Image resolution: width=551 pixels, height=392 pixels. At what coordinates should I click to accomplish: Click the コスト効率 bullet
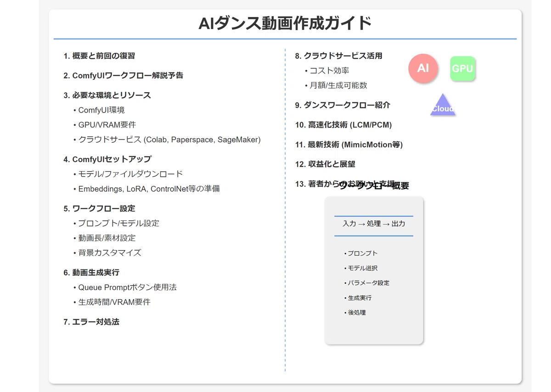pos(327,71)
